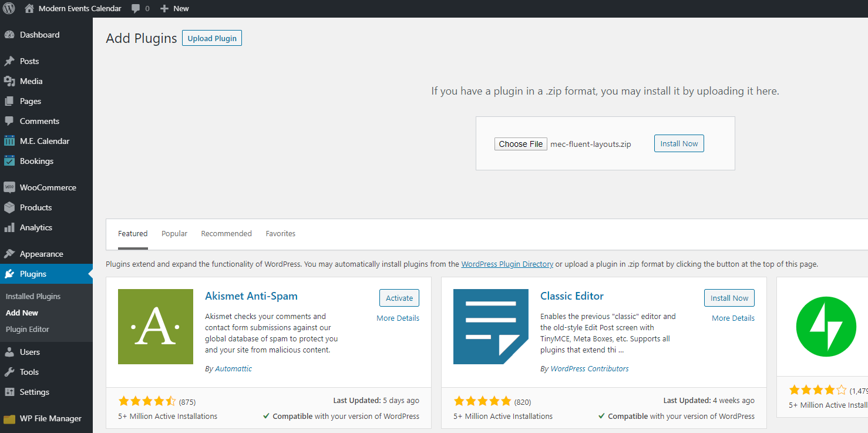The width and height of the screenshot is (868, 433).
Task: Click the plus icon next to New
Action: (x=164, y=9)
